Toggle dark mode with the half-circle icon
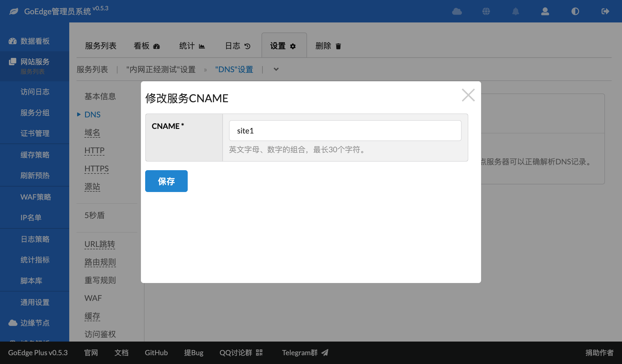 click(x=575, y=12)
